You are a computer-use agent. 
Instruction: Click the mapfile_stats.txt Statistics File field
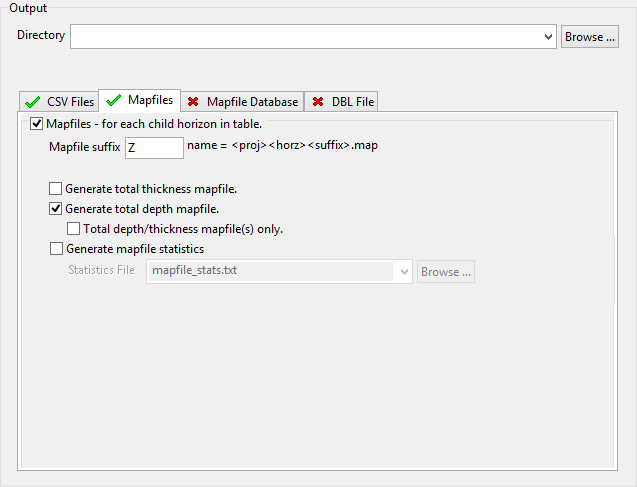[270, 271]
